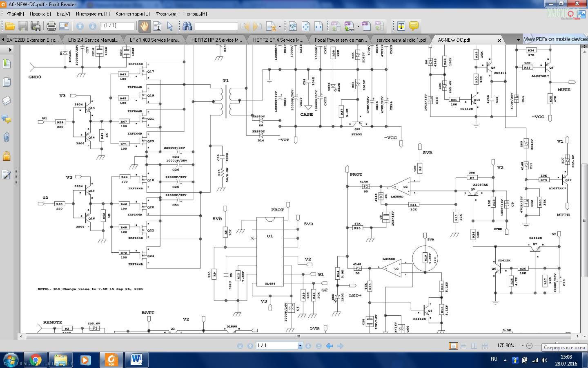The image size is (588, 368).
Task: Select the Typewriter tool icon
Action: coord(401,27)
